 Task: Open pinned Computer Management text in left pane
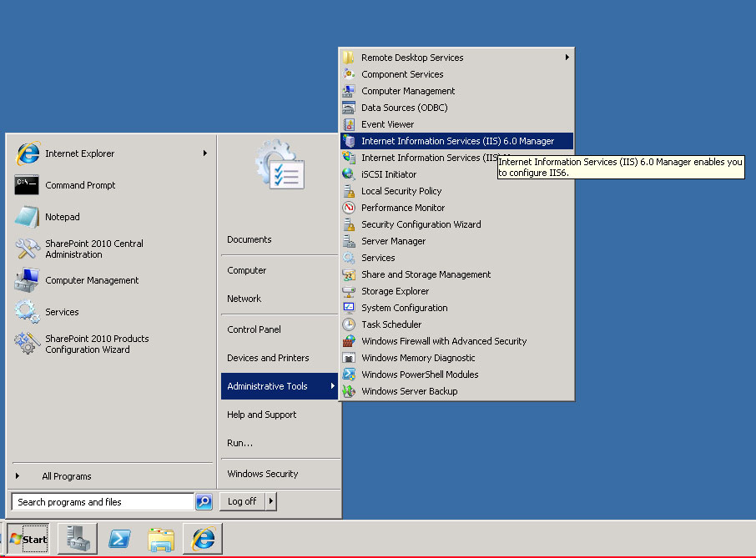92,280
